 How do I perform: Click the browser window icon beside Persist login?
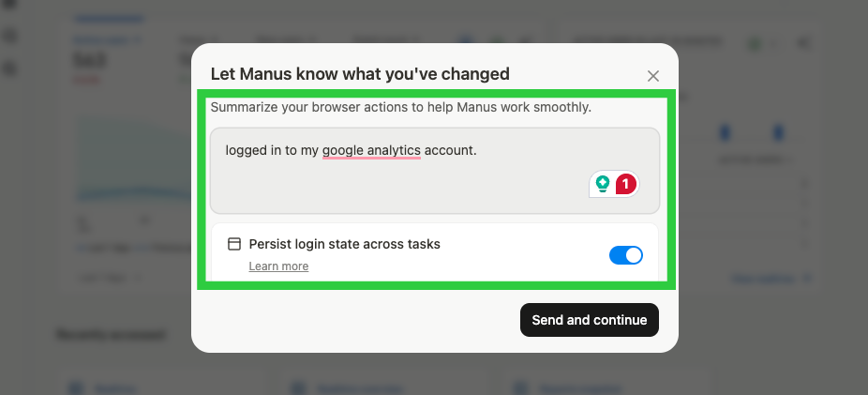coord(234,244)
